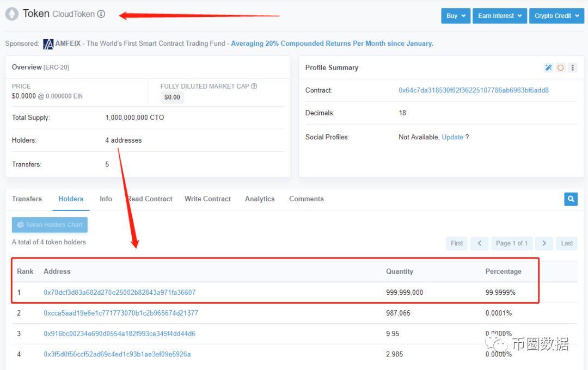This screenshot has width=588, height=370.
Task: Switch to the Transfers tab
Action: (x=27, y=199)
